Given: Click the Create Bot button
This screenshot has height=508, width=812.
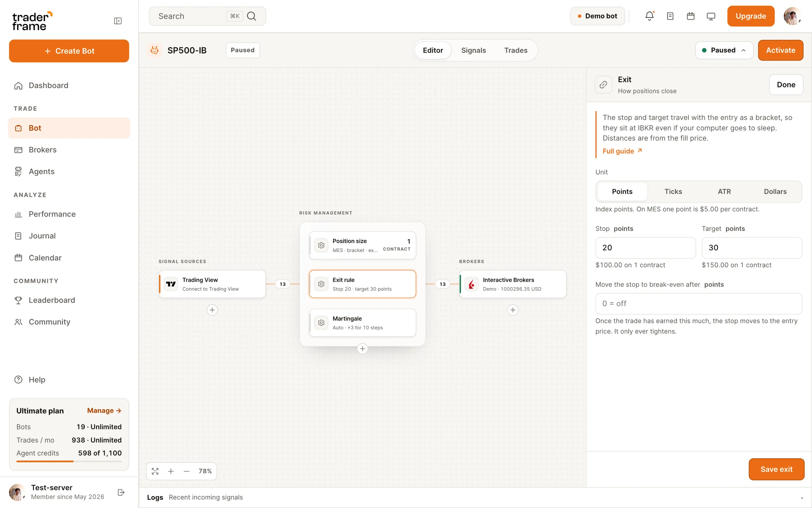Looking at the screenshot, I should pos(69,51).
